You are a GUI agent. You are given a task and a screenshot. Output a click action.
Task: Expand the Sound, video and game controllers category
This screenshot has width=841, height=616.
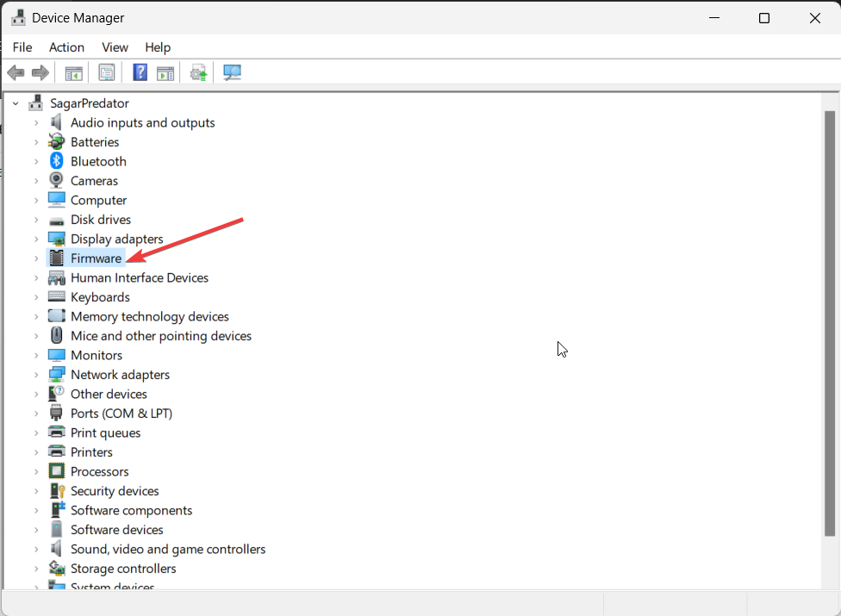point(36,549)
